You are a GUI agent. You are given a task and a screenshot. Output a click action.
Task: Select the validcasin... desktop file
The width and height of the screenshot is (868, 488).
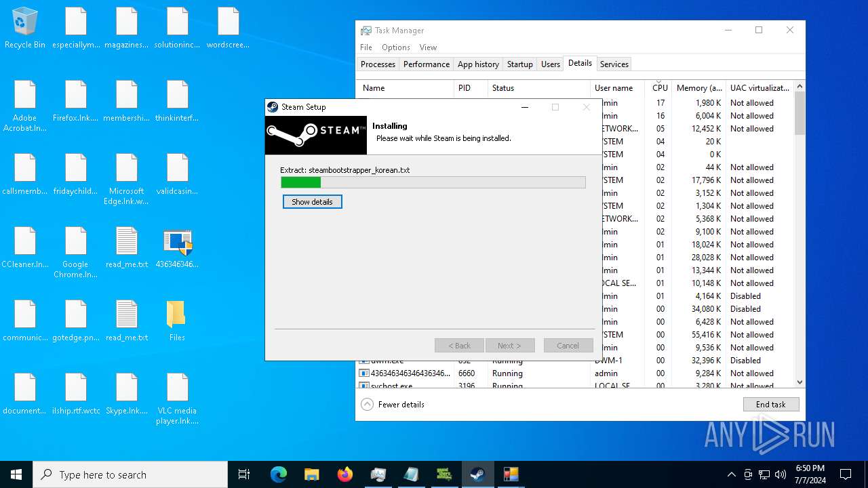click(x=178, y=175)
